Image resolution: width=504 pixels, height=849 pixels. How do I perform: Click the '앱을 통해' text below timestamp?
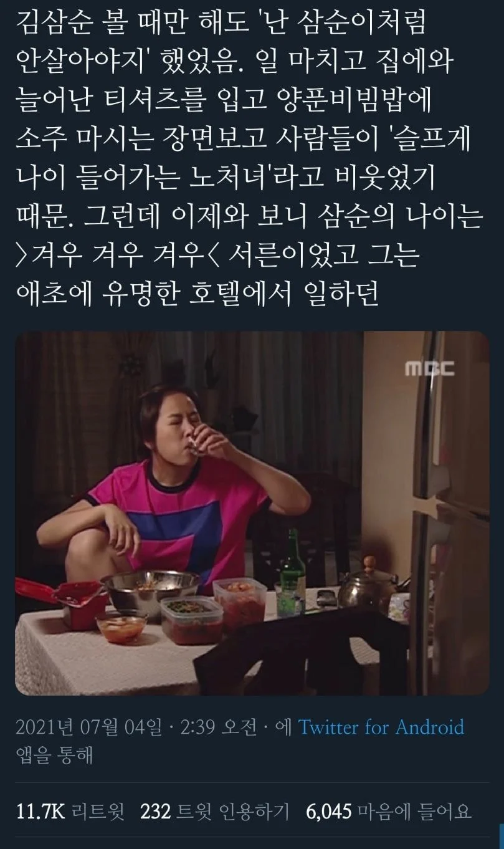pos(54,755)
